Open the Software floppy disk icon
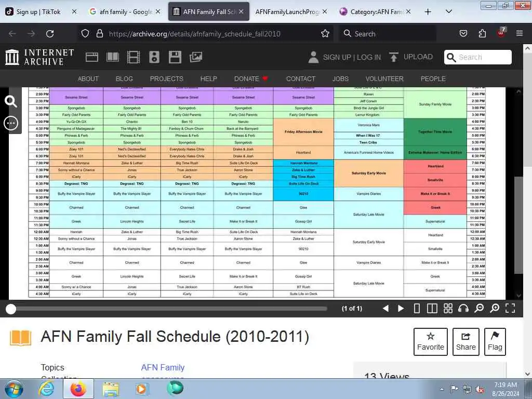This screenshot has width=532, height=399. (175, 57)
